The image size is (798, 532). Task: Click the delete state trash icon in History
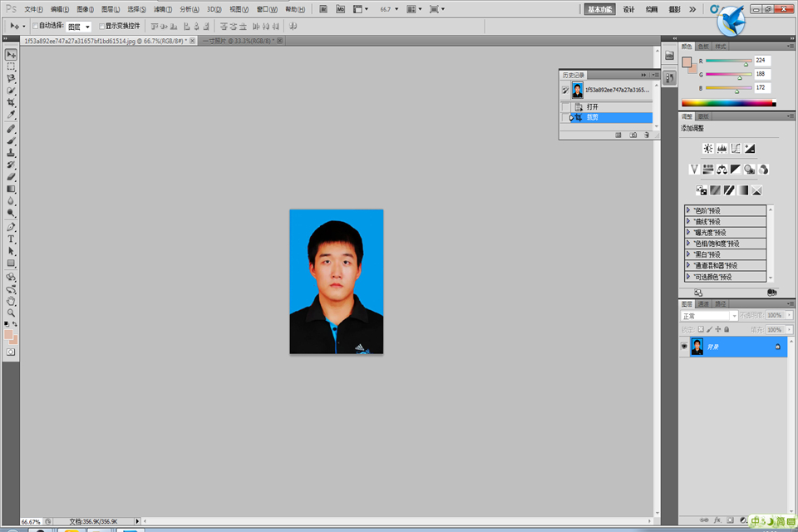[646, 135]
